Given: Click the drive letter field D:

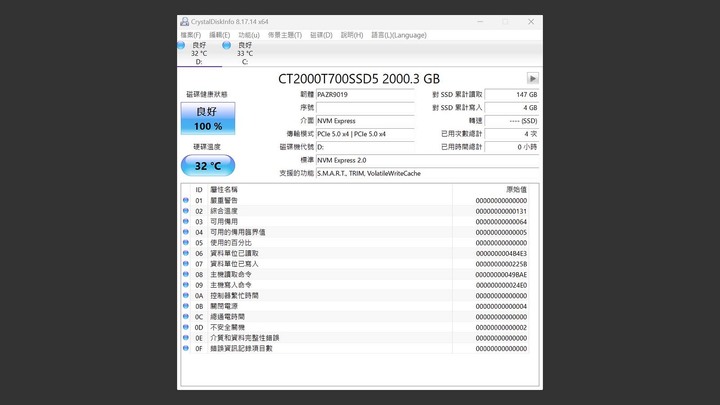Looking at the screenshot, I should pyautogui.click(x=365, y=147).
